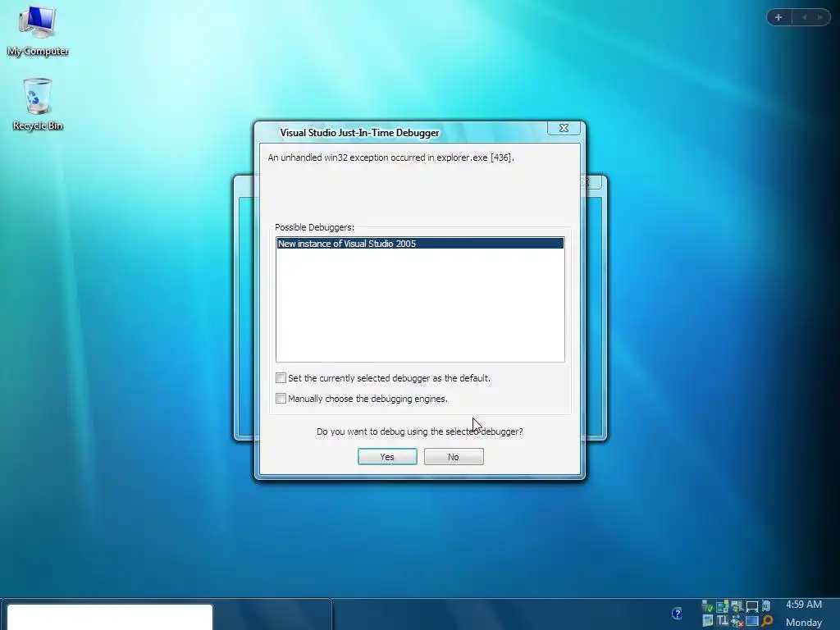The height and width of the screenshot is (630, 840).
Task: Click the sidebar plus (add gadget) button
Action: (x=778, y=18)
